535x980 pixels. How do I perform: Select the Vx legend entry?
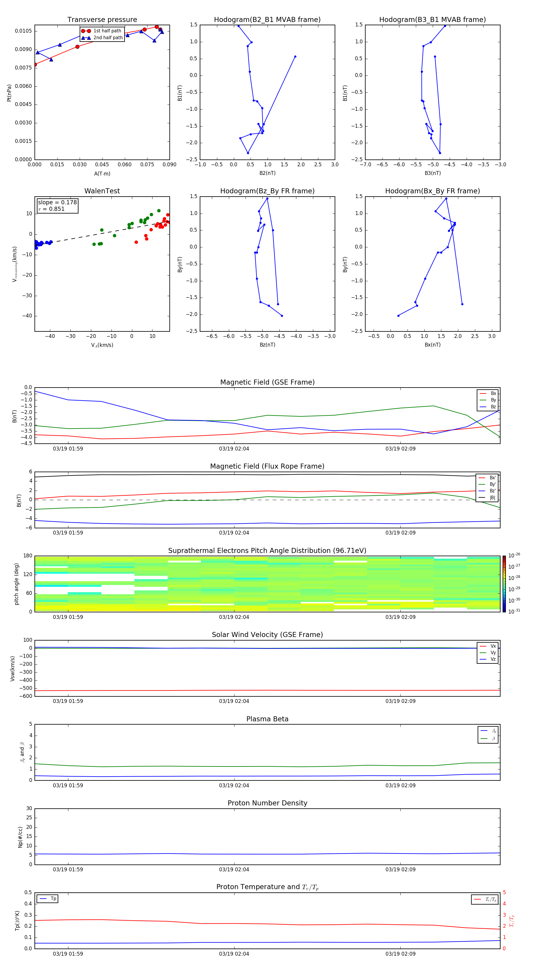[x=488, y=646]
